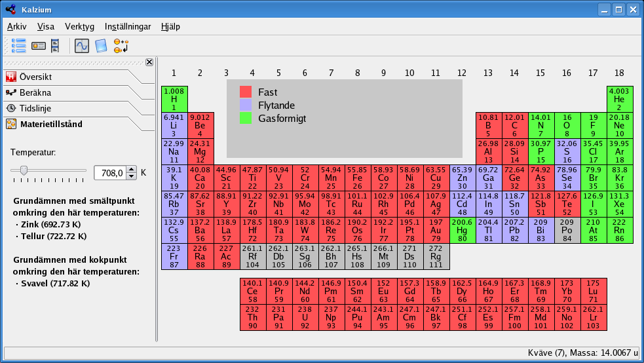Viewport: 644px width, 363px height.
Task: Select the Bromine (Br) element cell
Action: [594, 178]
